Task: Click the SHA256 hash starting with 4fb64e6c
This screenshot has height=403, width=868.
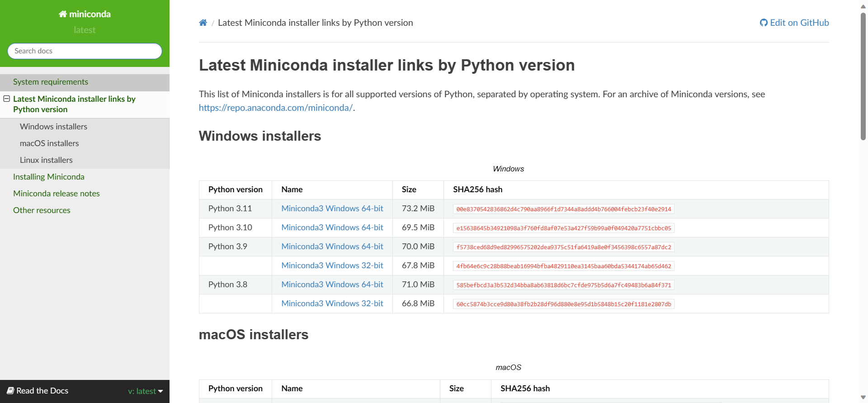Action: click(563, 266)
